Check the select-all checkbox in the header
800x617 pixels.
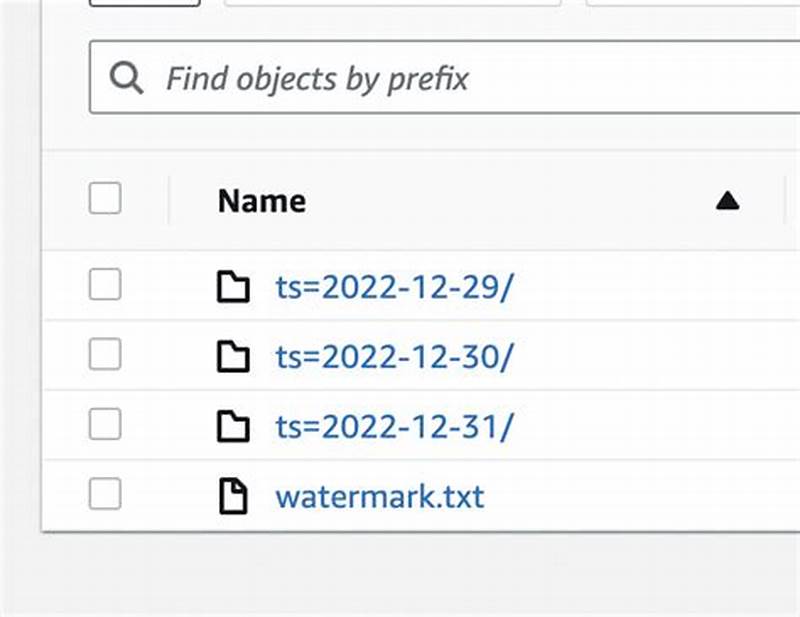105,200
